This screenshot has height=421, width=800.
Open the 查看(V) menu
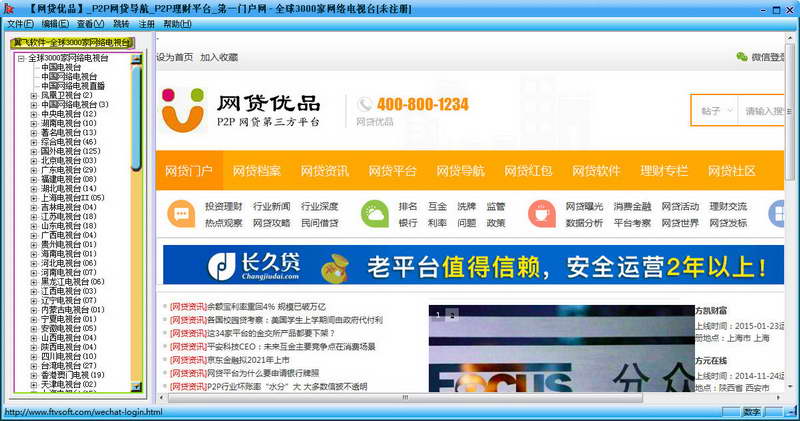(x=90, y=24)
